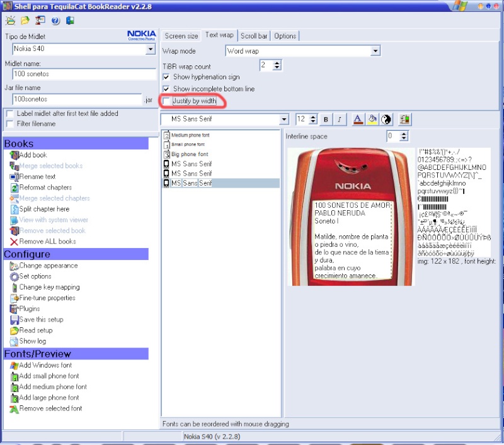
Task: Increase the TiBR wrap count value
Action: click(x=277, y=63)
